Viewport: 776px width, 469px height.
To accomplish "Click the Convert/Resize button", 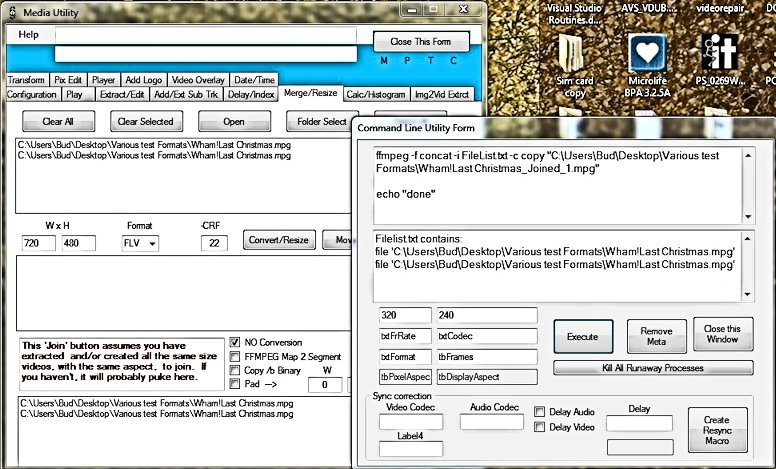I will [x=279, y=240].
